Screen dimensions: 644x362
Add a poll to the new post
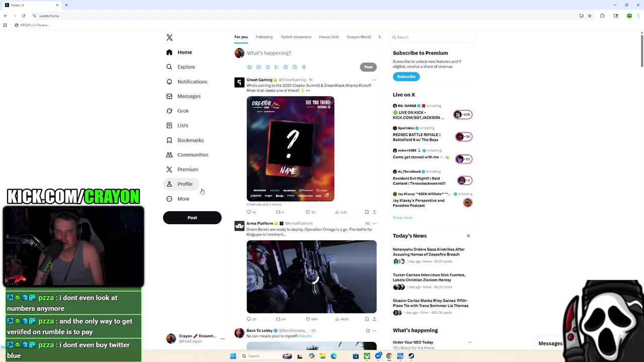click(277, 67)
